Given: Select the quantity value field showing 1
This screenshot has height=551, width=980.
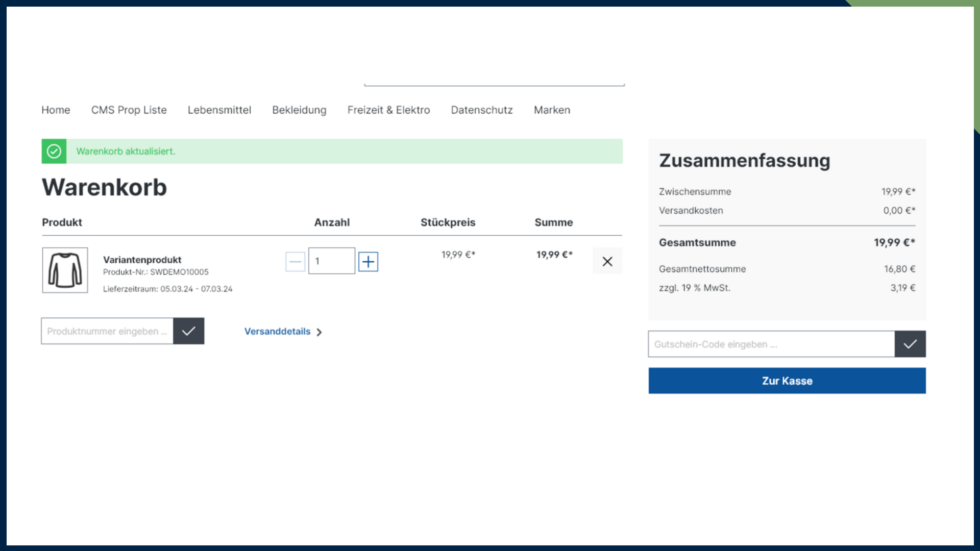Looking at the screenshot, I should click(x=331, y=261).
